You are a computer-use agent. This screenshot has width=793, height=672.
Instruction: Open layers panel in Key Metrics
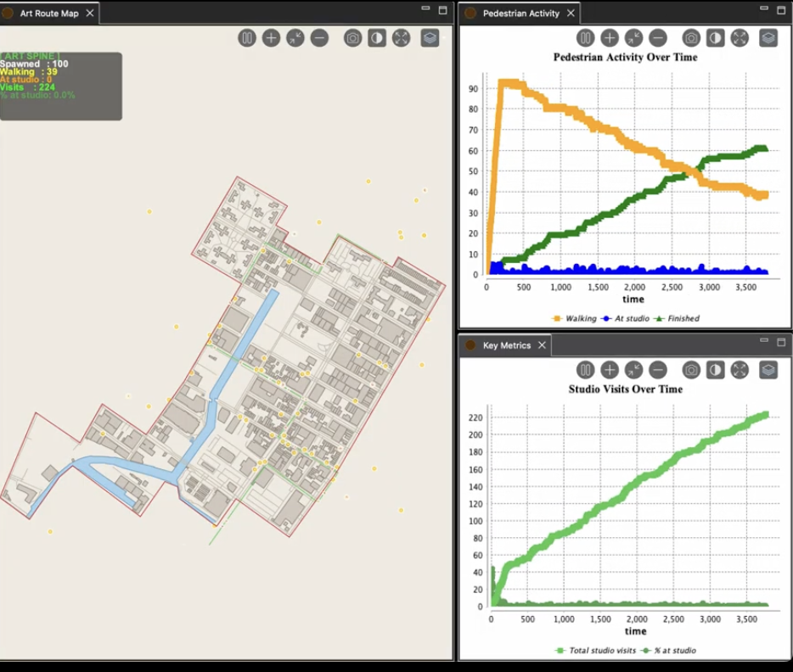(x=768, y=370)
